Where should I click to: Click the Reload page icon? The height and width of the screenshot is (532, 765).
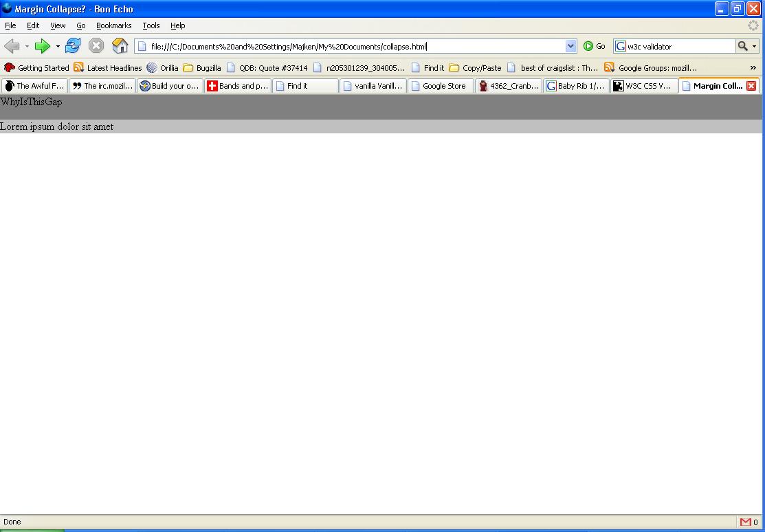point(73,46)
